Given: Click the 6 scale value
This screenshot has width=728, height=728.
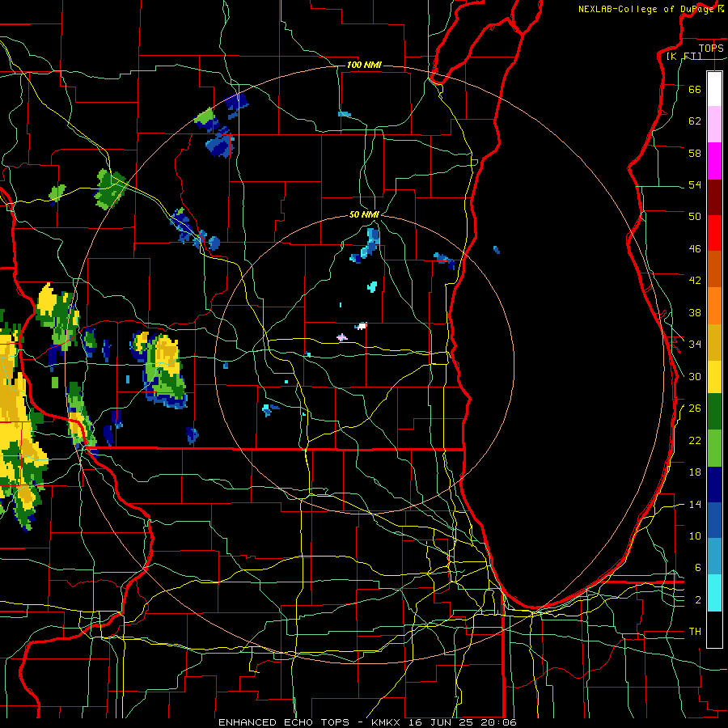Looking at the screenshot, I should pos(698,568).
